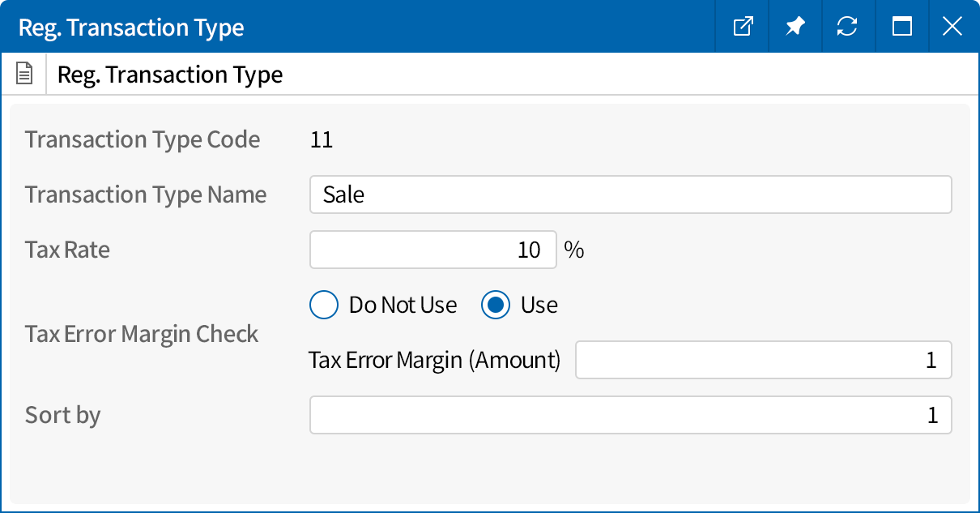Click the Transaction Type Name field containing Sale
The image size is (980, 513).
click(630, 195)
